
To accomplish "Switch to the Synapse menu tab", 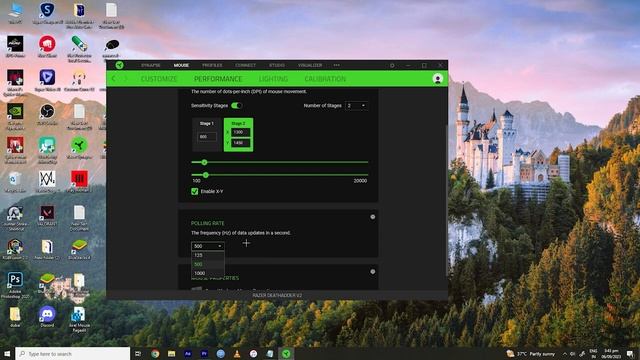I will tap(151, 65).
